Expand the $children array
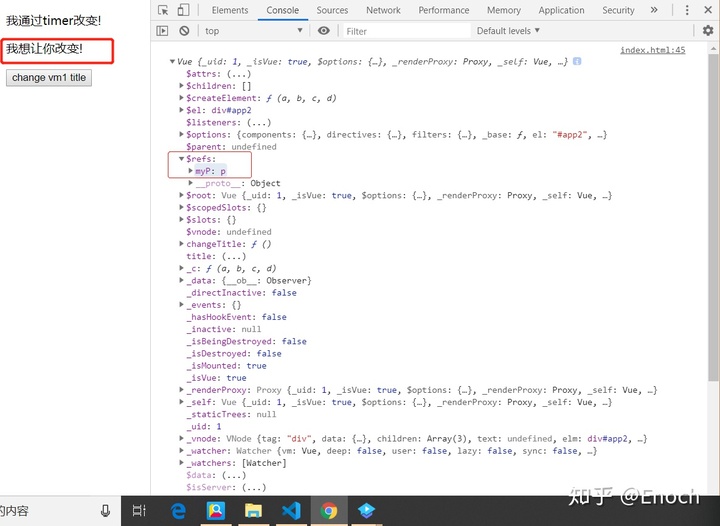Screen dimensions: 720x526 [x=181, y=85]
